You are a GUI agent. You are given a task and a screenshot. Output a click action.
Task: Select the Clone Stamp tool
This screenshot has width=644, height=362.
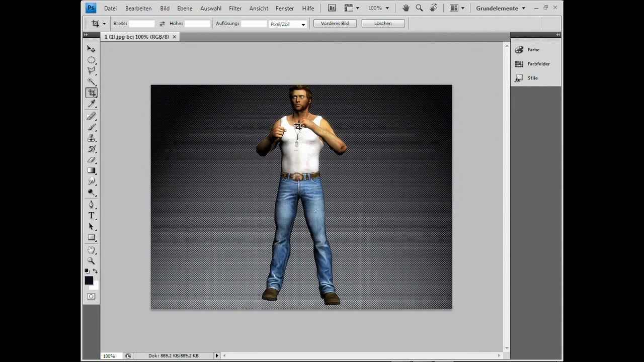coord(91,138)
